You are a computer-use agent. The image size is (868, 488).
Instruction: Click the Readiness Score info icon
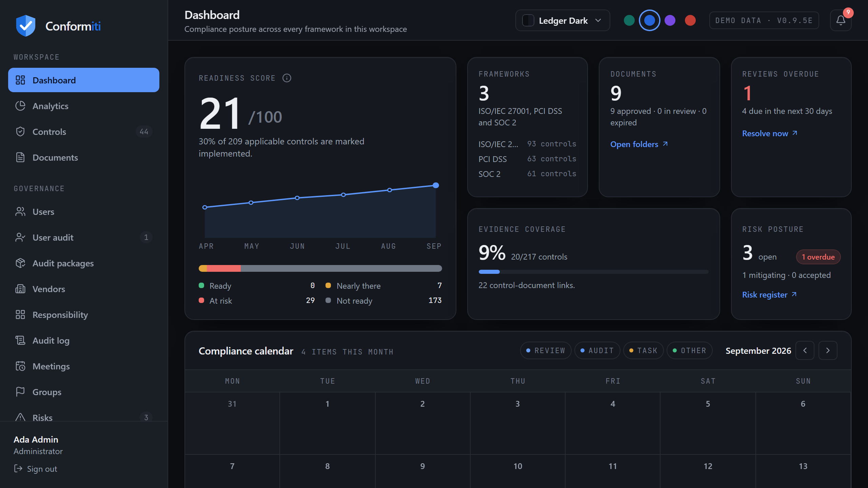pyautogui.click(x=287, y=78)
